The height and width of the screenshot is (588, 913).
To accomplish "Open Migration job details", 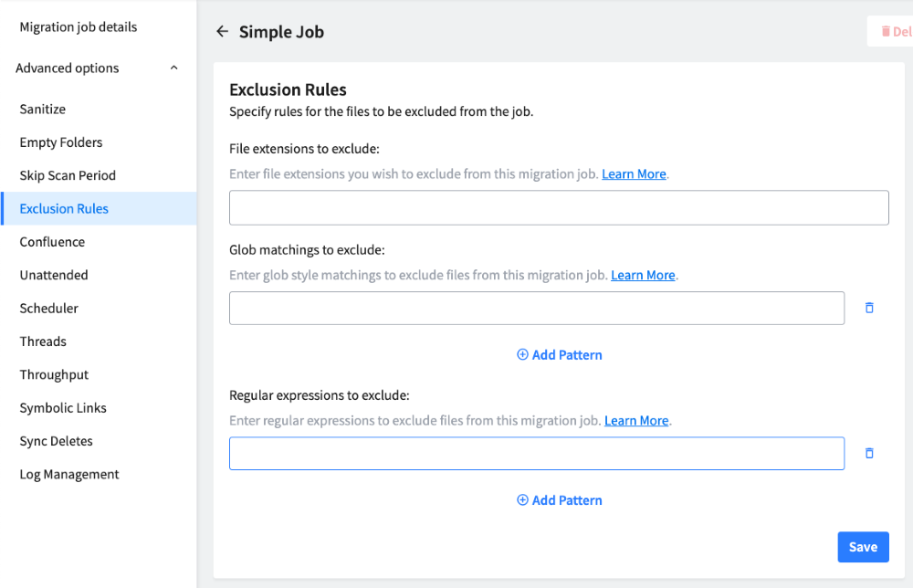I will pyautogui.click(x=76, y=26).
